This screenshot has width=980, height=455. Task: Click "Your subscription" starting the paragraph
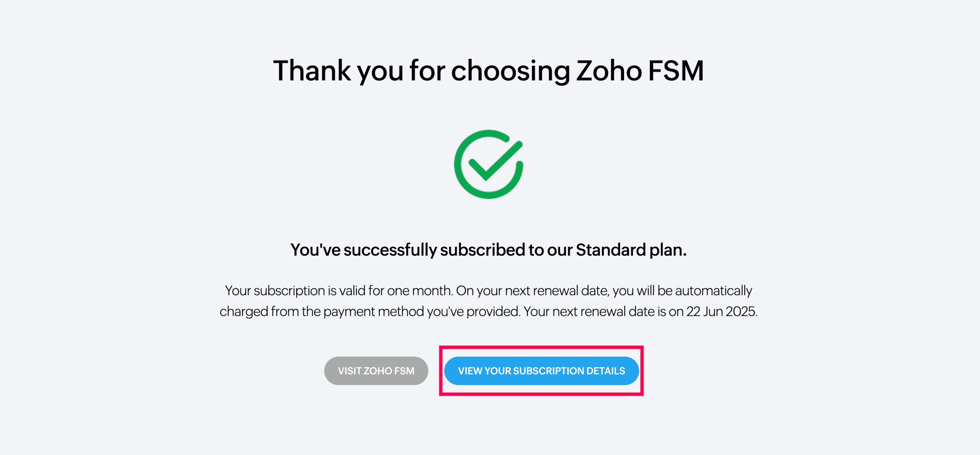tap(275, 291)
